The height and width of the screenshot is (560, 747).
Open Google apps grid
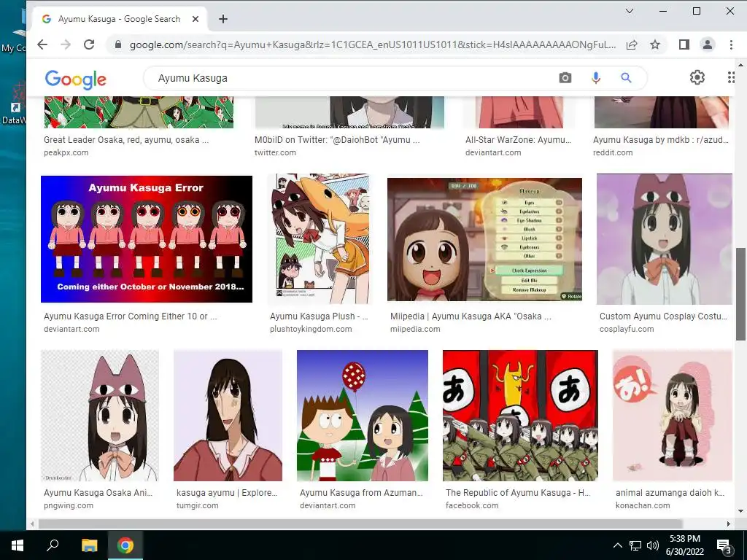pos(731,77)
